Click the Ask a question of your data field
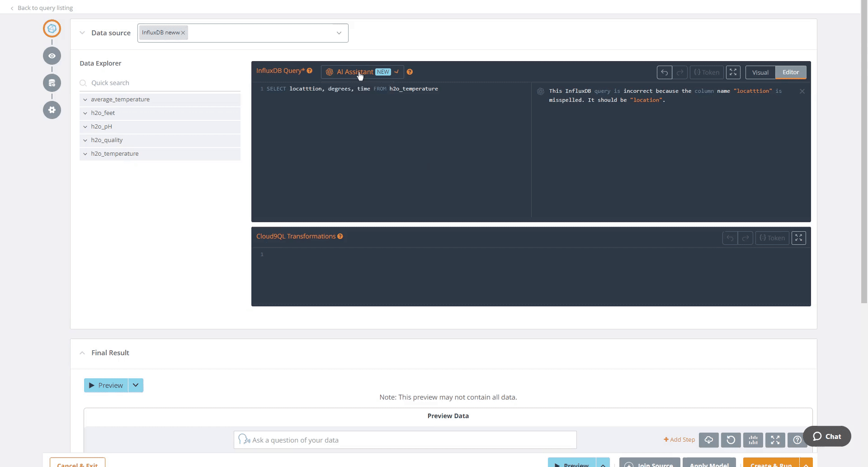The height and width of the screenshot is (467, 868). pos(405,439)
